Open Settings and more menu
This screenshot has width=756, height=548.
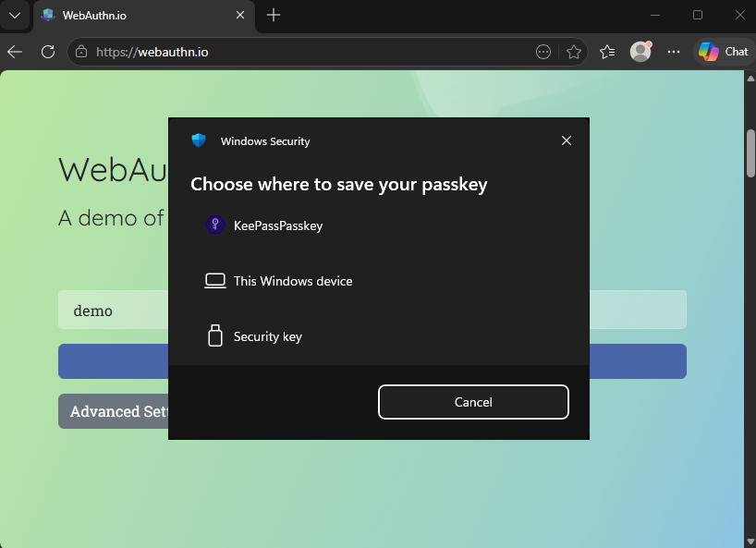(x=674, y=52)
